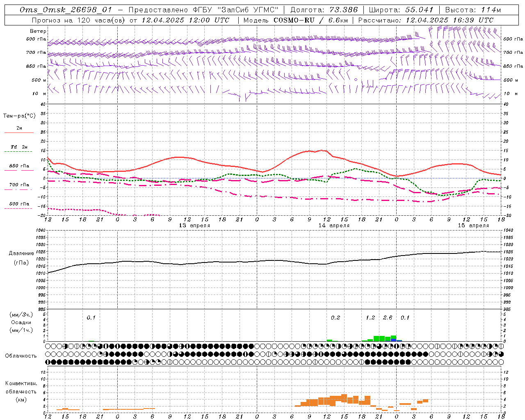Click the 13 апреля date label
The width and height of the screenshot is (525, 420).
click(194, 226)
